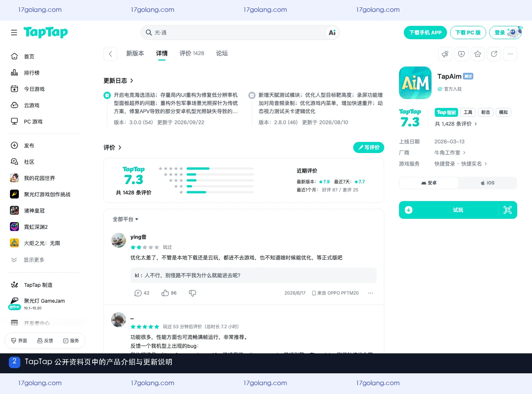Image resolution: width=532 pixels, height=394 pixels.
Task: Click the 射击 tag
Action: [486, 112]
